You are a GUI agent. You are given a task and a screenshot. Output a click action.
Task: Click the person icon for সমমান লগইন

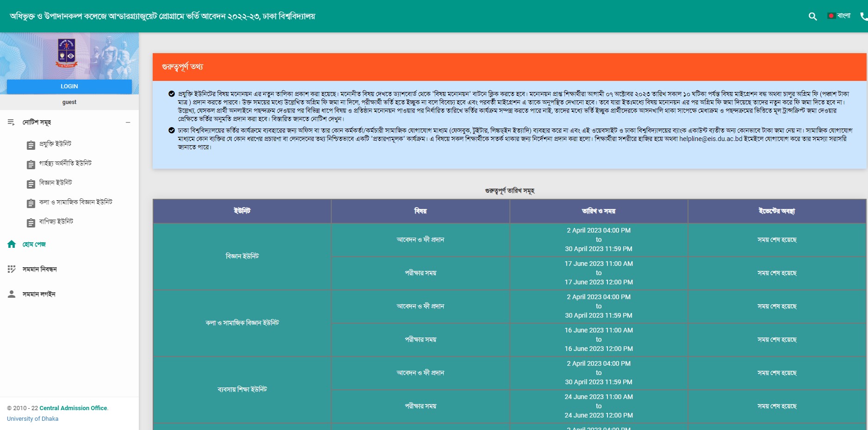point(12,294)
